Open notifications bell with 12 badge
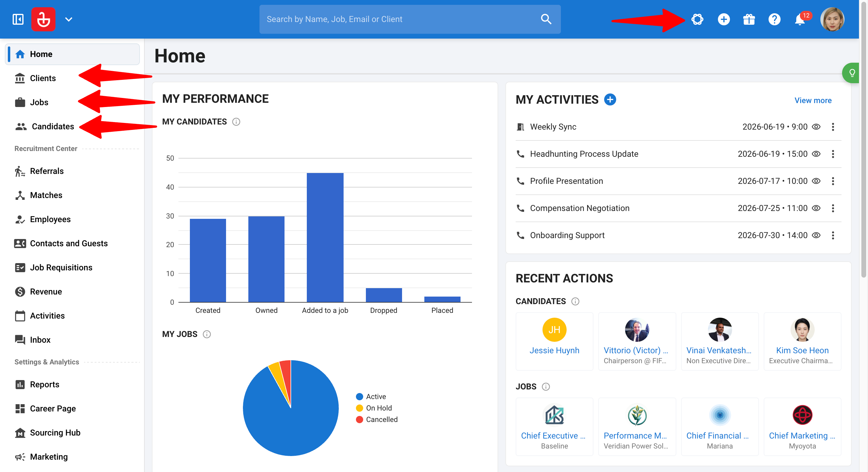This screenshot has width=868, height=472. point(800,19)
